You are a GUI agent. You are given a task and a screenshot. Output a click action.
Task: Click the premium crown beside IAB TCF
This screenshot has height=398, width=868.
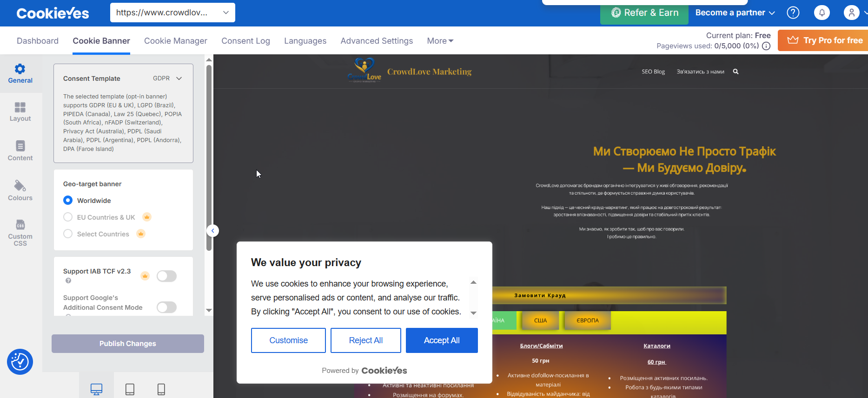[x=145, y=276]
